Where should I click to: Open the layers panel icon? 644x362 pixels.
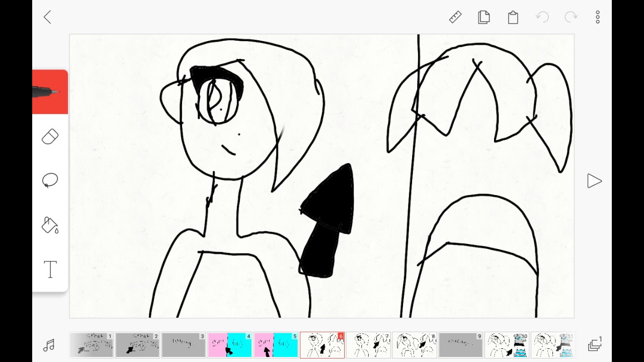(595, 345)
